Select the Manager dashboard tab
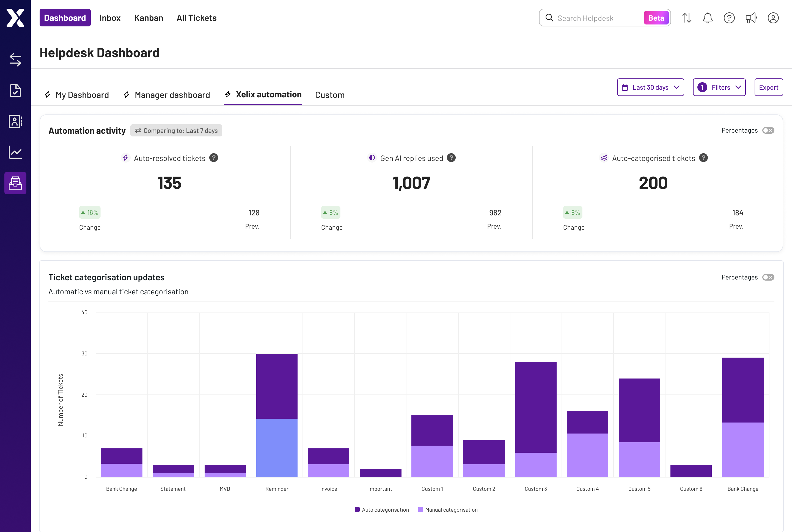This screenshot has height=532, width=792. click(166, 95)
